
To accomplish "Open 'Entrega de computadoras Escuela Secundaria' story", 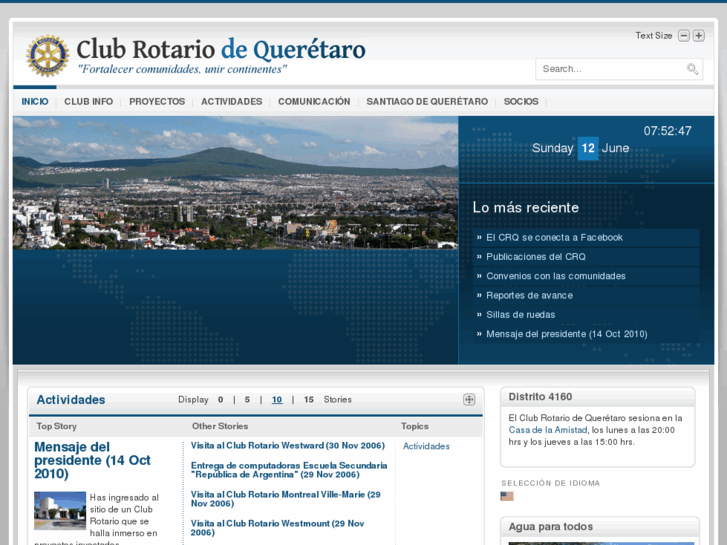I will click(289, 470).
